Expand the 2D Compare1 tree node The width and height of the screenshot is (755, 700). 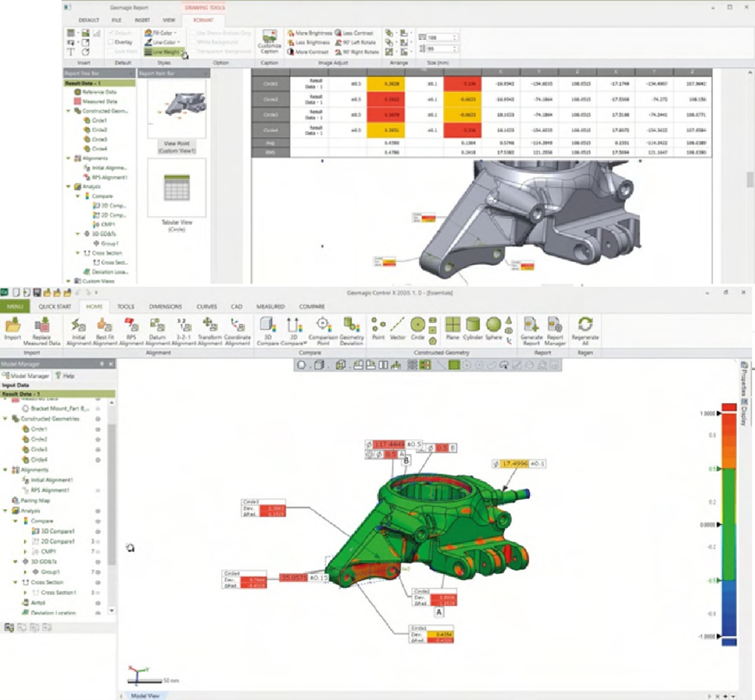pos(25,542)
